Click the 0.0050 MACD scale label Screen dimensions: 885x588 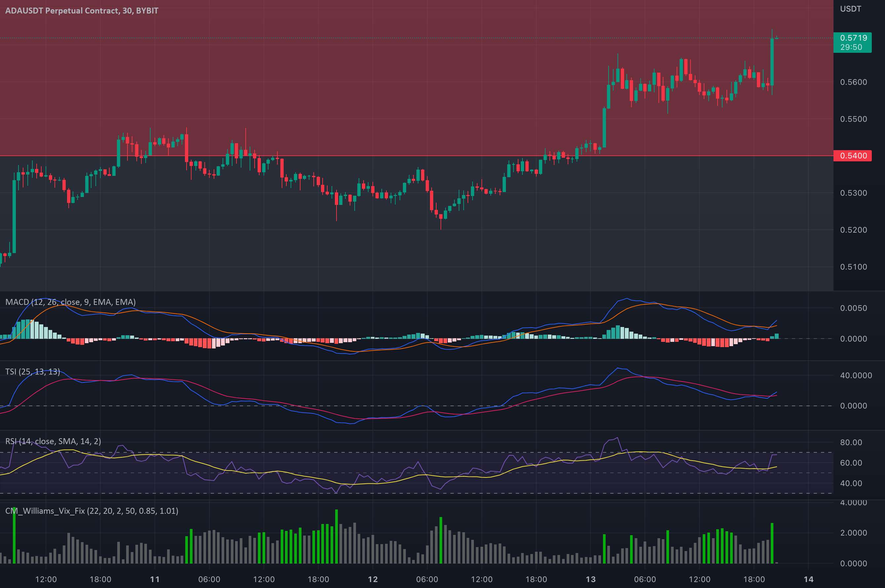854,308
